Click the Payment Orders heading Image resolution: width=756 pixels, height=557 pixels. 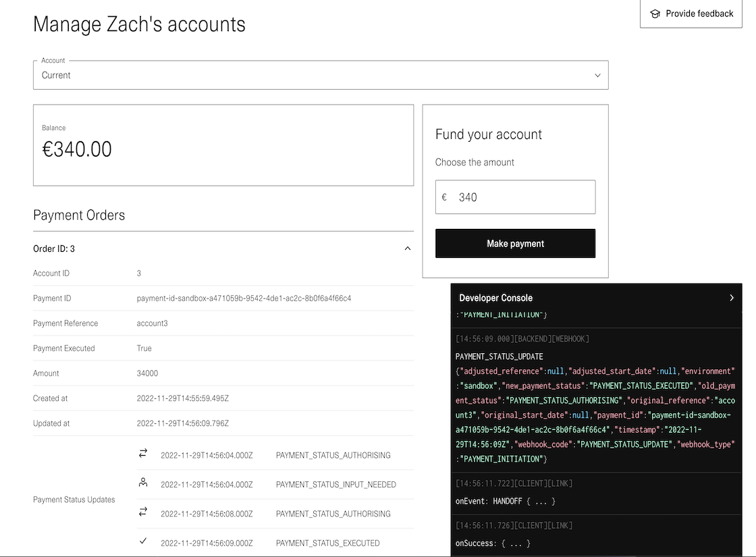[x=79, y=215]
